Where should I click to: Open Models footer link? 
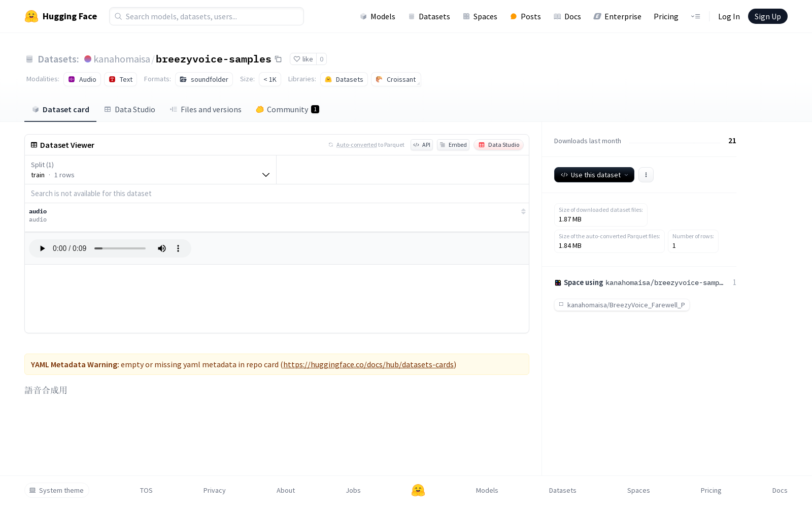pos(487,490)
